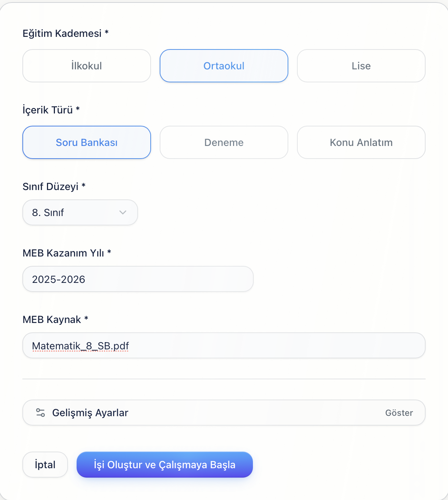The height and width of the screenshot is (500, 448).
Task: Click the Gelişmiş Ayarlar sliders icon
Action: (40, 413)
